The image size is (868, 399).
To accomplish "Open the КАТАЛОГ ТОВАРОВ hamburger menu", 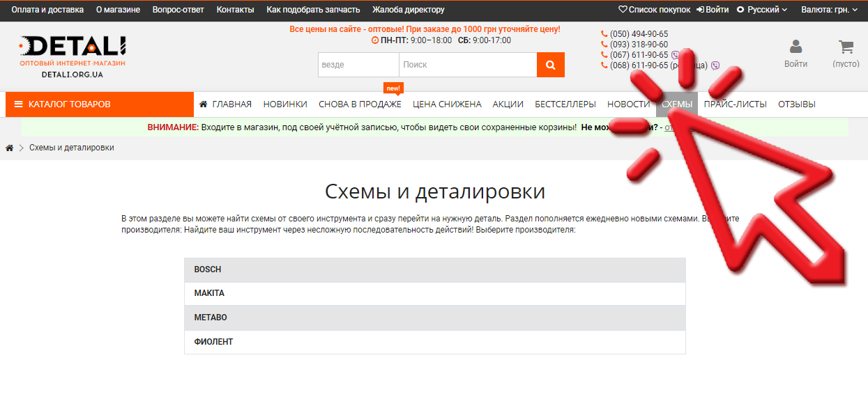I will (18, 104).
